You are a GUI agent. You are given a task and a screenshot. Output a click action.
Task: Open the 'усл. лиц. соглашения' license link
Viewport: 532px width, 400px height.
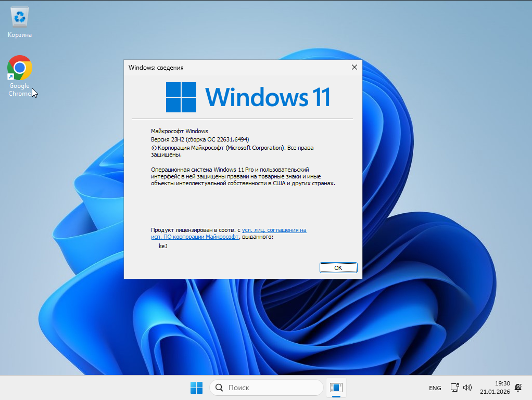click(x=274, y=229)
